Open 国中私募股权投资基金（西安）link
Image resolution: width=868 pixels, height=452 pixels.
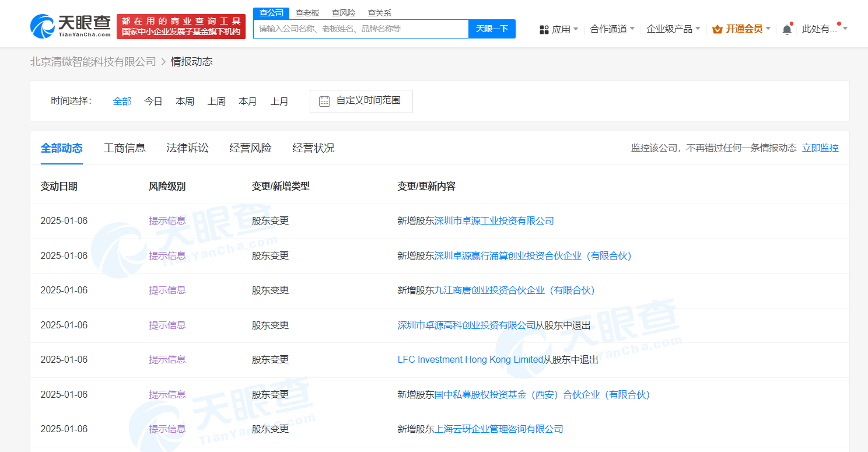pos(542,394)
